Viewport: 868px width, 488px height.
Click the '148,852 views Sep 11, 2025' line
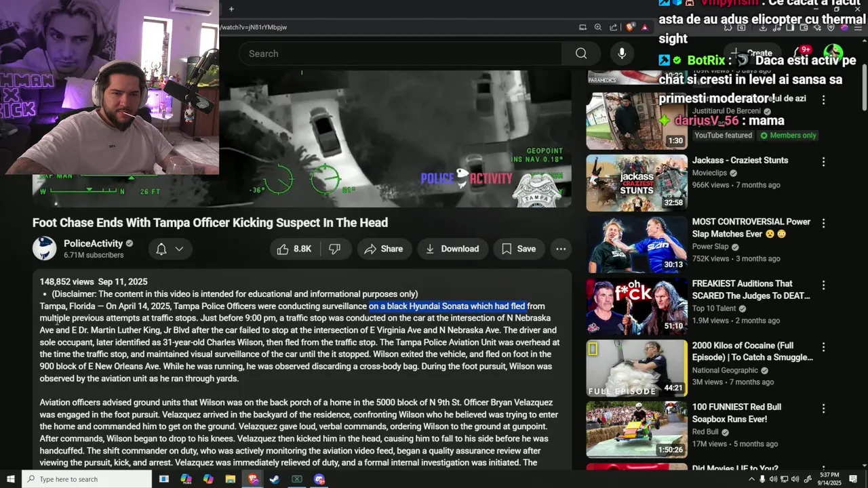tap(94, 281)
